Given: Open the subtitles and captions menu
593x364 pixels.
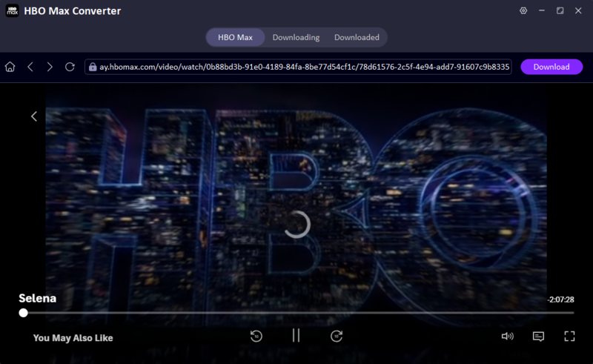Looking at the screenshot, I should [538, 336].
